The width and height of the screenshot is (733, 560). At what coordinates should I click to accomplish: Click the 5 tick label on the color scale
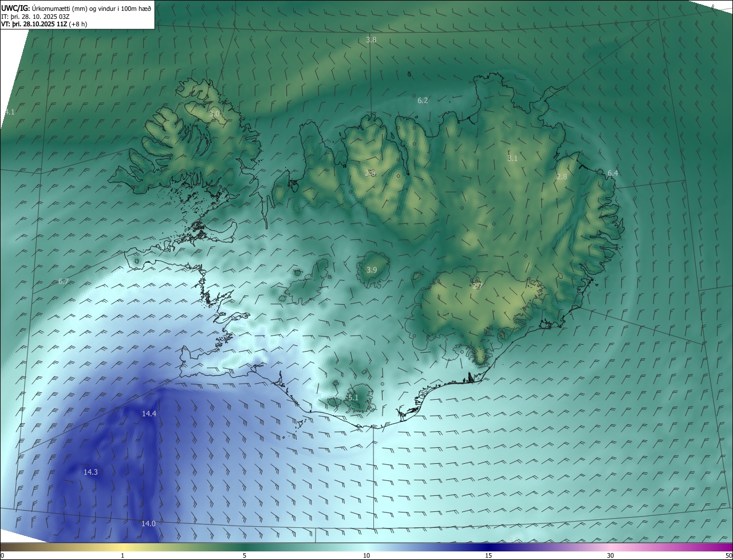point(245,555)
